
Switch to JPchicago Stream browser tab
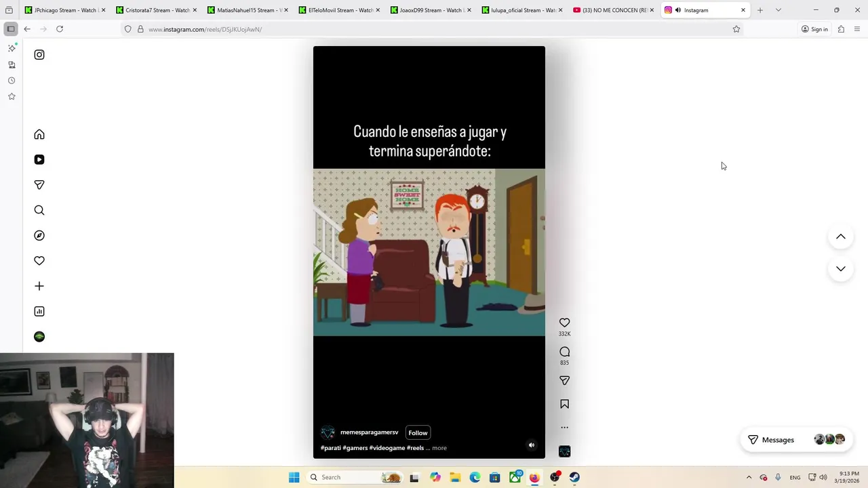[65, 10]
